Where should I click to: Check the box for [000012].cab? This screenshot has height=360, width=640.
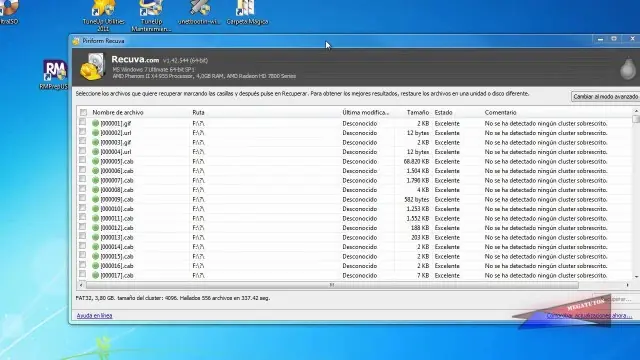82,227
